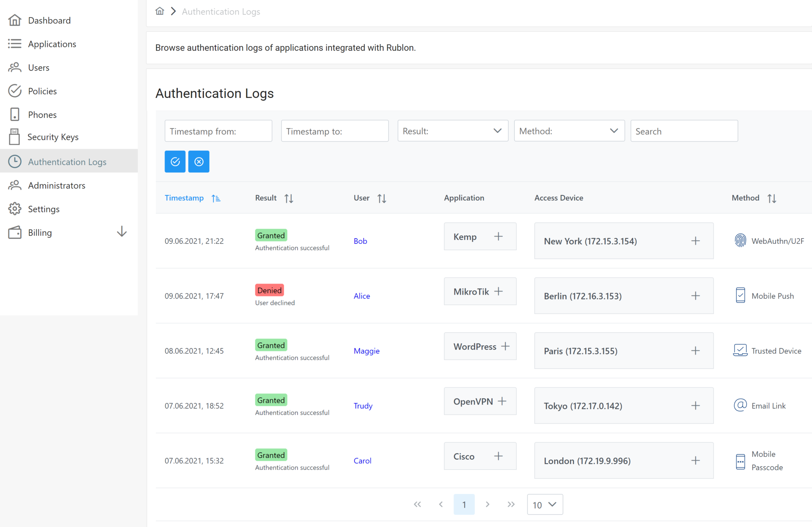812x527 pixels.
Task: Click the Timestamp column header
Action: point(184,198)
